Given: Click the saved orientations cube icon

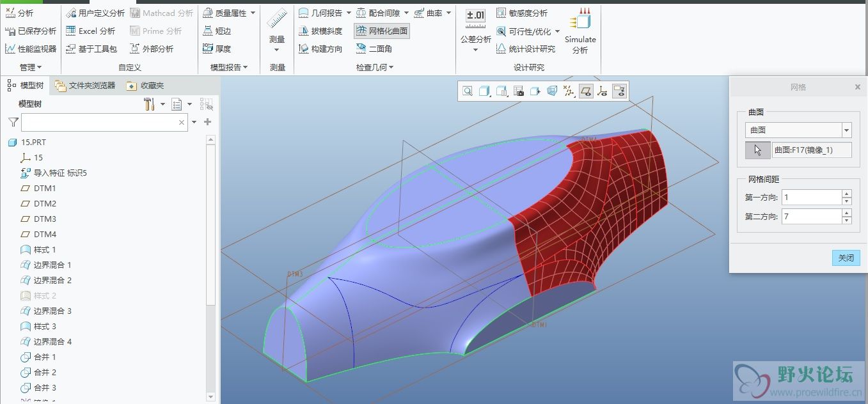Looking at the screenshot, I should [x=502, y=91].
